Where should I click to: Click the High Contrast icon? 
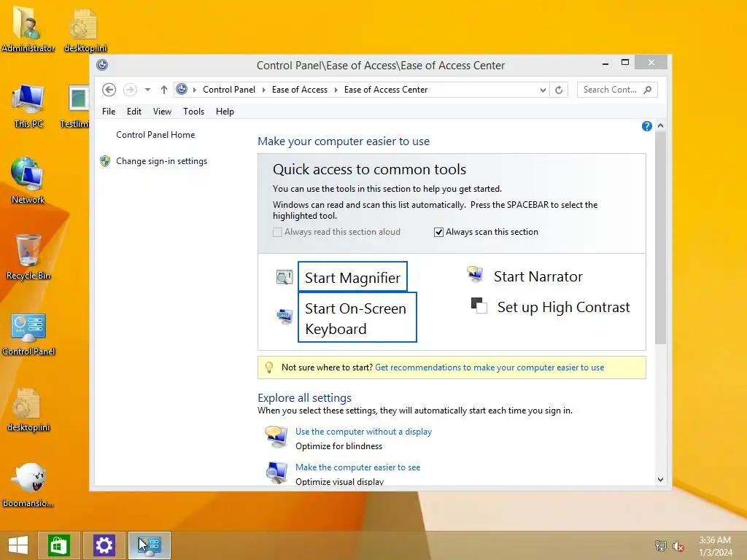[479, 306]
